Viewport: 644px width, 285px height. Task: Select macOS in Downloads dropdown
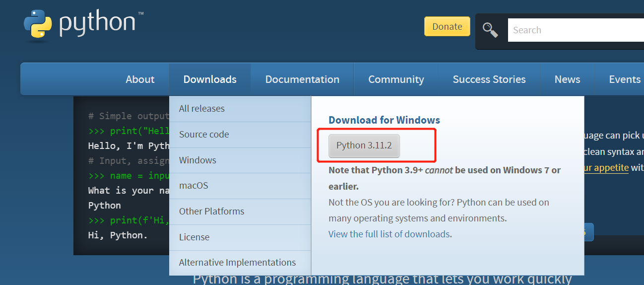(x=240, y=186)
